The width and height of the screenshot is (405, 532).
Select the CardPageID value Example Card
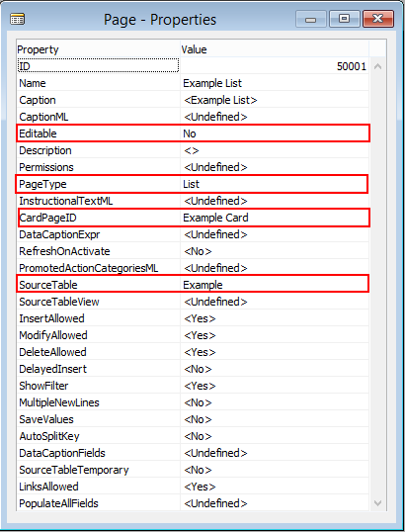[x=275, y=218]
